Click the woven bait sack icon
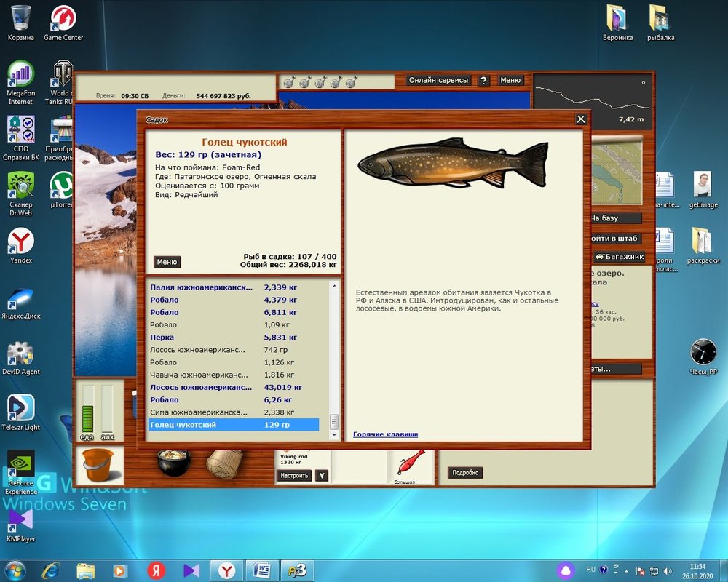The height and width of the screenshot is (582, 728). pos(223,463)
